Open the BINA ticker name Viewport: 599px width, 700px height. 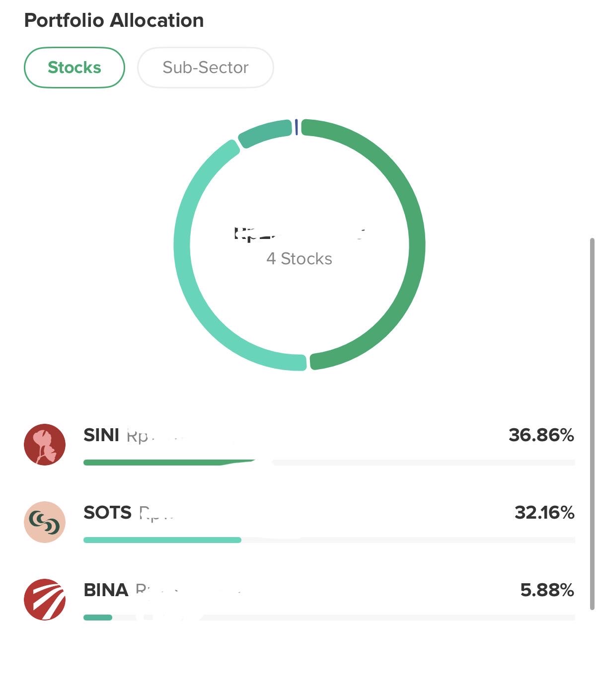(x=106, y=590)
